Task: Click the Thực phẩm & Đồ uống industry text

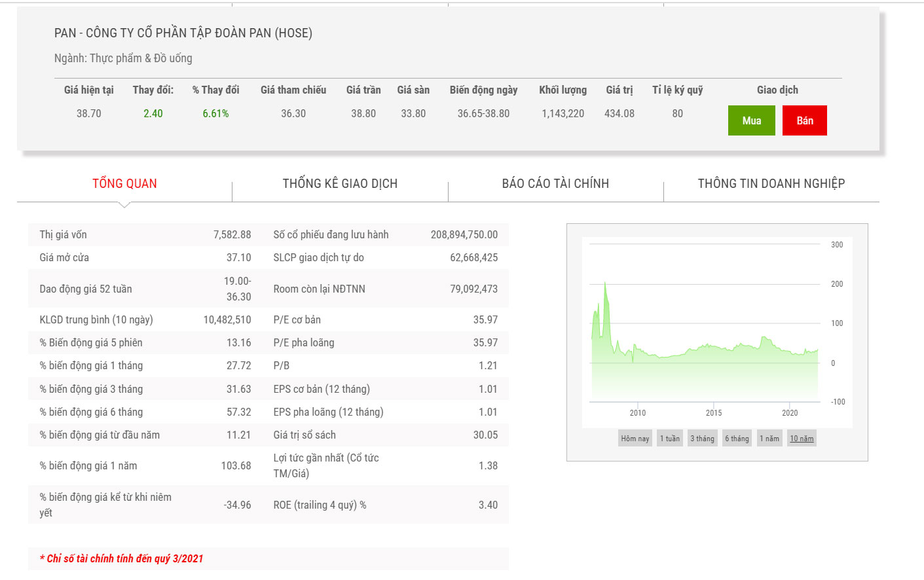Action: pyautogui.click(x=141, y=58)
